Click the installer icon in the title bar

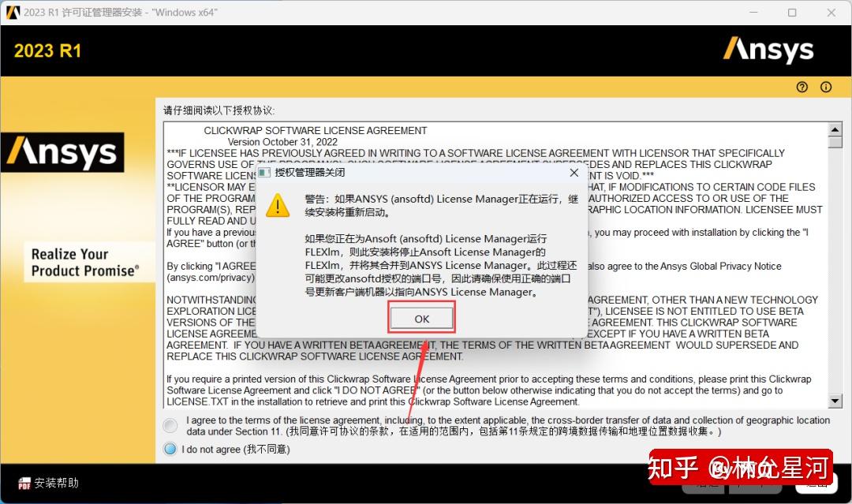pyautogui.click(x=11, y=12)
